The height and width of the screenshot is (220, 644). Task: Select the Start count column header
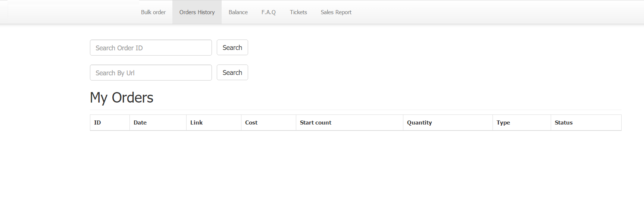coord(315,123)
